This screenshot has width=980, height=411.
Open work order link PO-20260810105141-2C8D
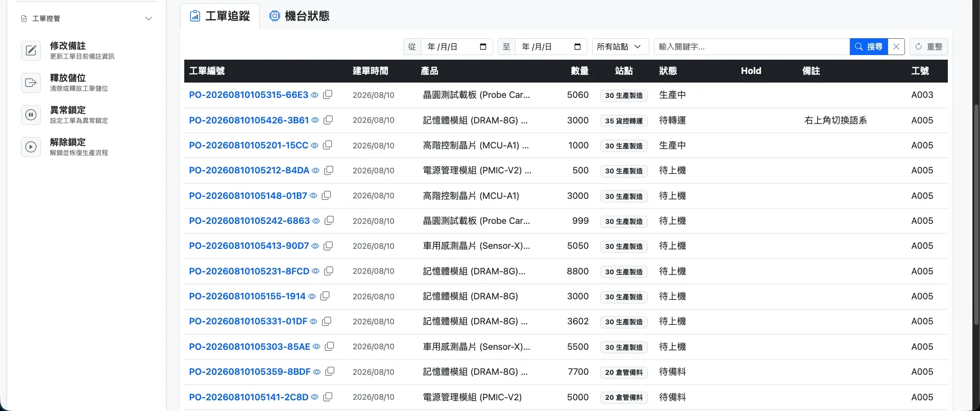point(249,397)
